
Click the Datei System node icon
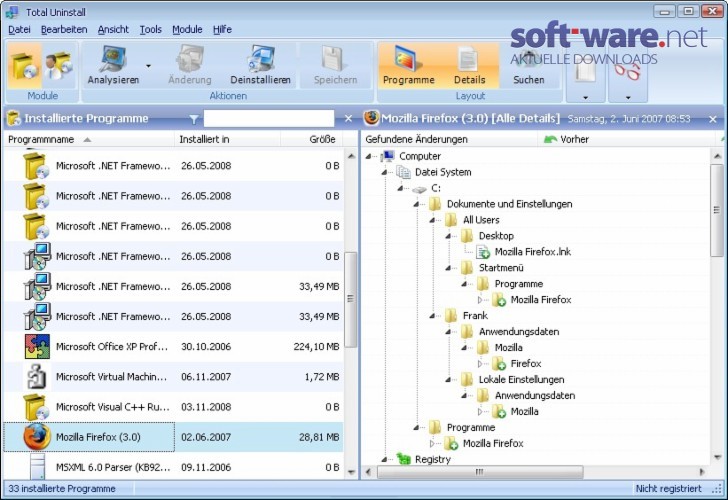(x=403, y=172)
